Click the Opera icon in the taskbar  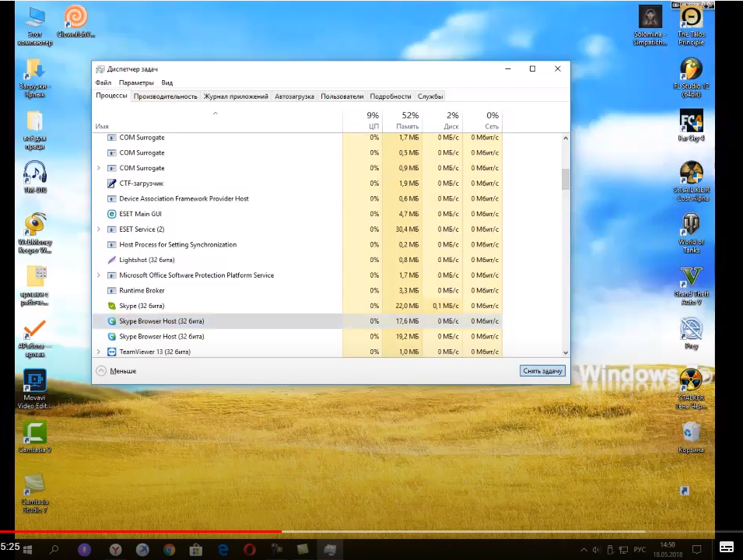coord(250,550)
